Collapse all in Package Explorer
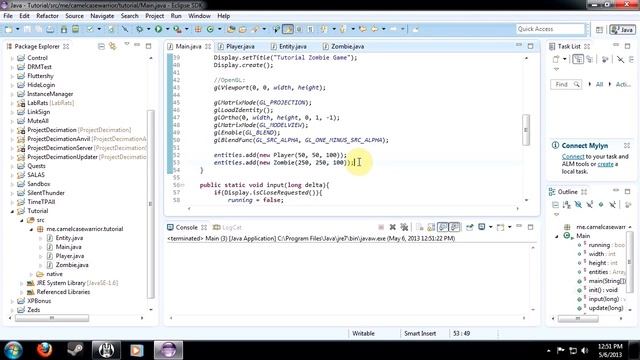This screenshot has height=360, width=640. (x=101, y=46)
